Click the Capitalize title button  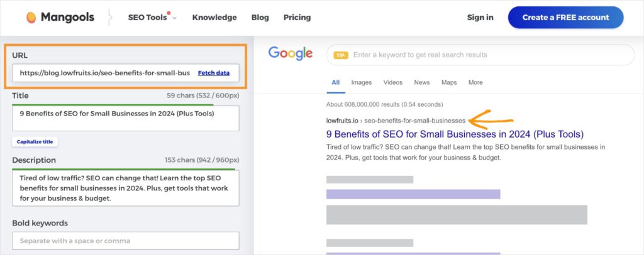pyautogui.click(x=35, y=142)
